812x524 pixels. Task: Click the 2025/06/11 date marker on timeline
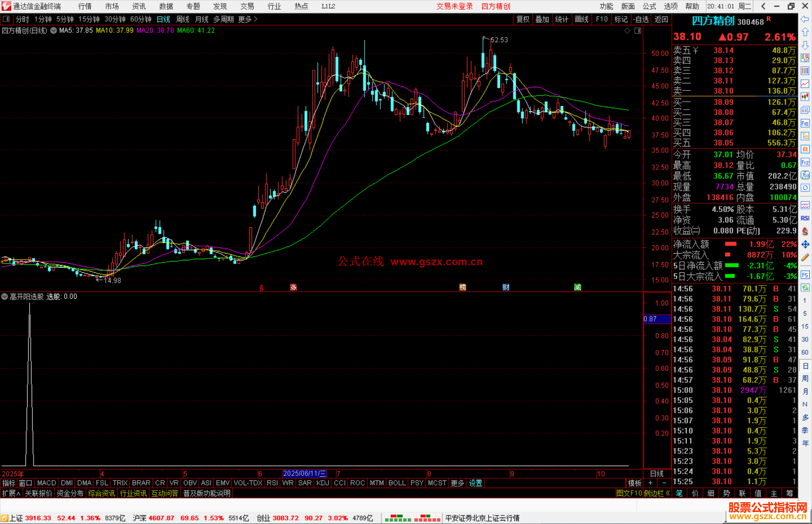click(x=304, y=473)
